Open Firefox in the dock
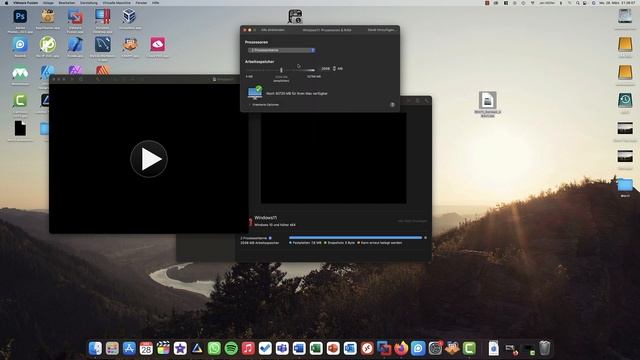 401,348
